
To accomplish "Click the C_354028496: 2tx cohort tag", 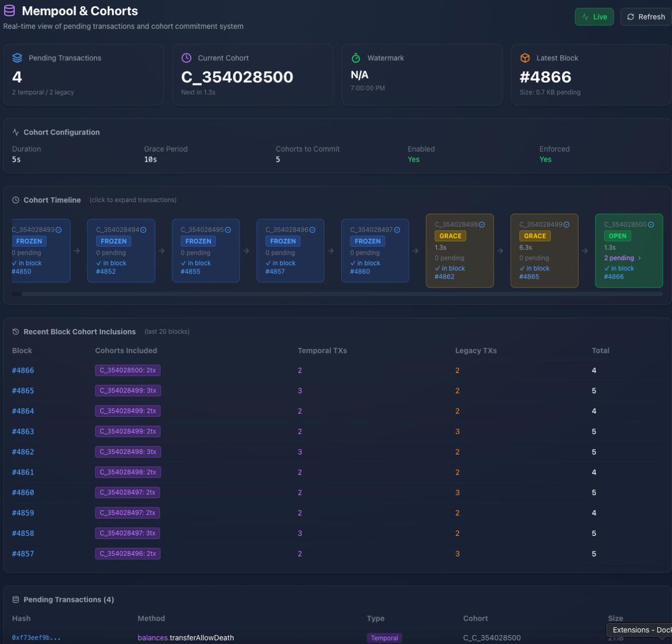I will [128, 553].
